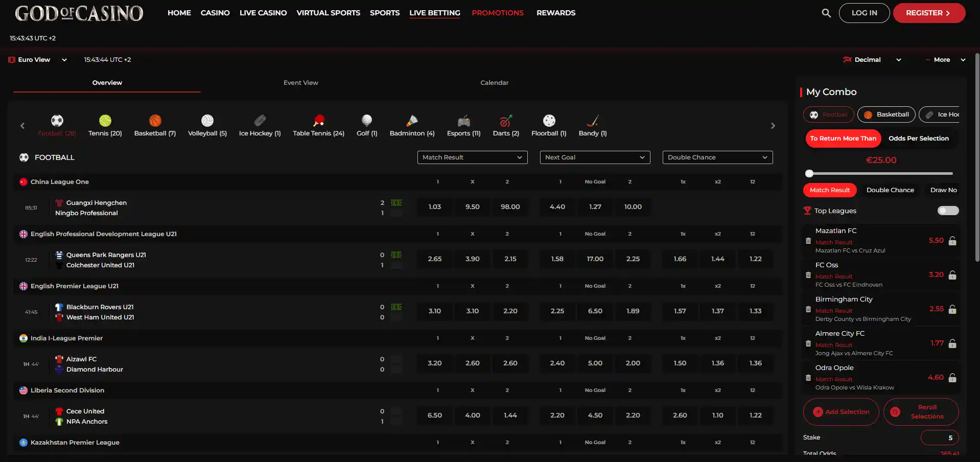This screenshot has width=980, height=462.
Task: Open the Next Goal market dropdown
Action: point(595,157)
